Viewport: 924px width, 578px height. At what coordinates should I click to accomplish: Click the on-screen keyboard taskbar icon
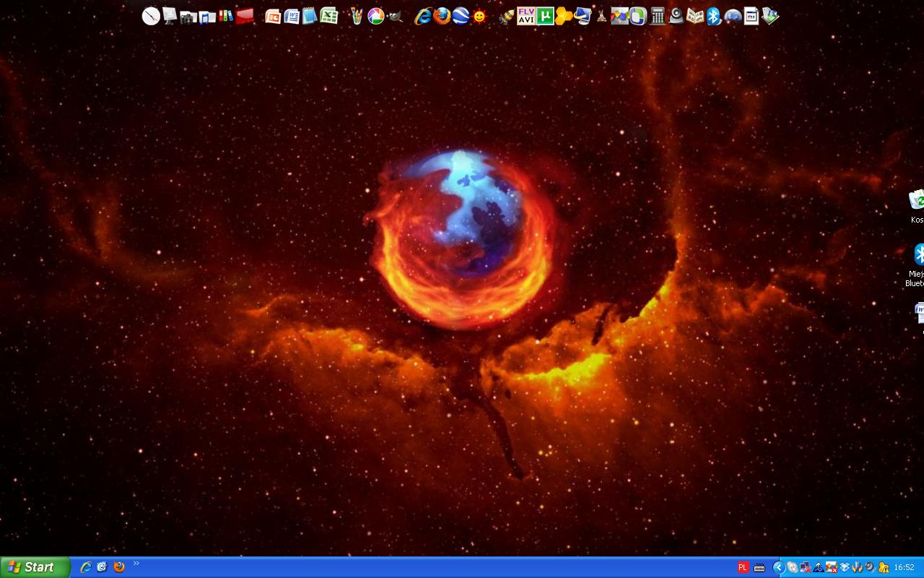point(759,568)
